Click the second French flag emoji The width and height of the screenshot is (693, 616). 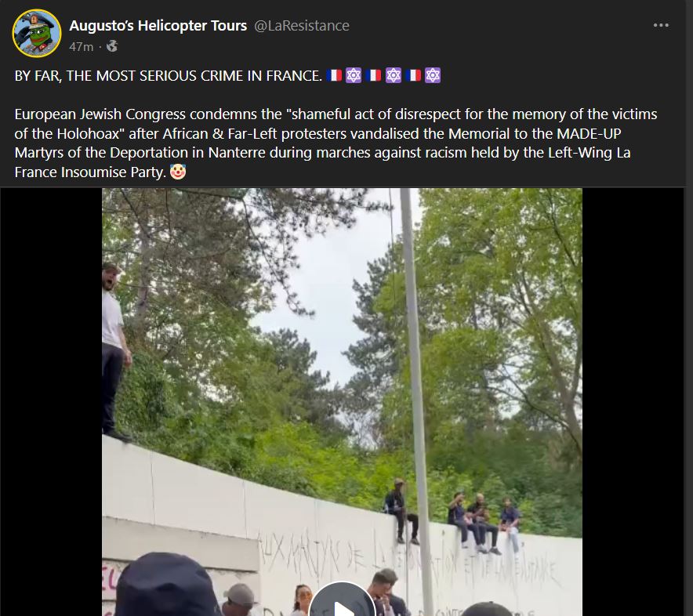373,75
